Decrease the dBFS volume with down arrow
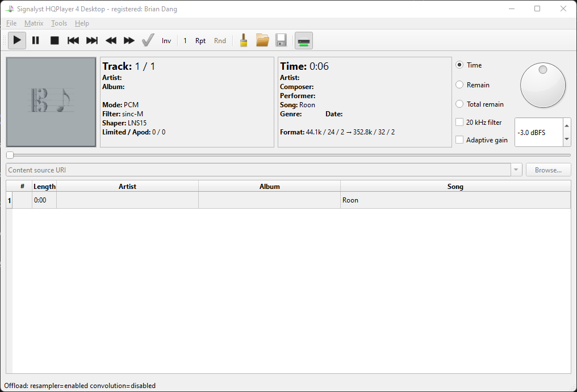577x392 pixels. [x=566, y=139]
